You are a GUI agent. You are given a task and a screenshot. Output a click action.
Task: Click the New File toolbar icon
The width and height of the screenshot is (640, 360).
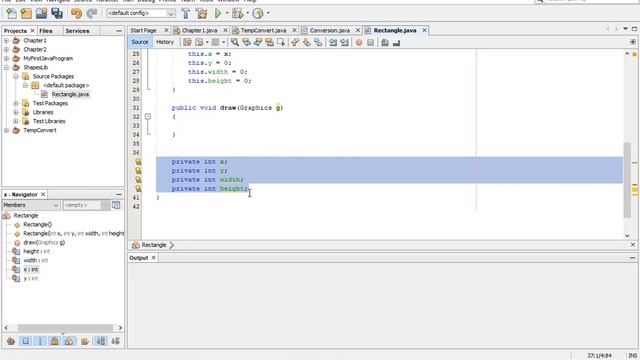tap(11, 13)
